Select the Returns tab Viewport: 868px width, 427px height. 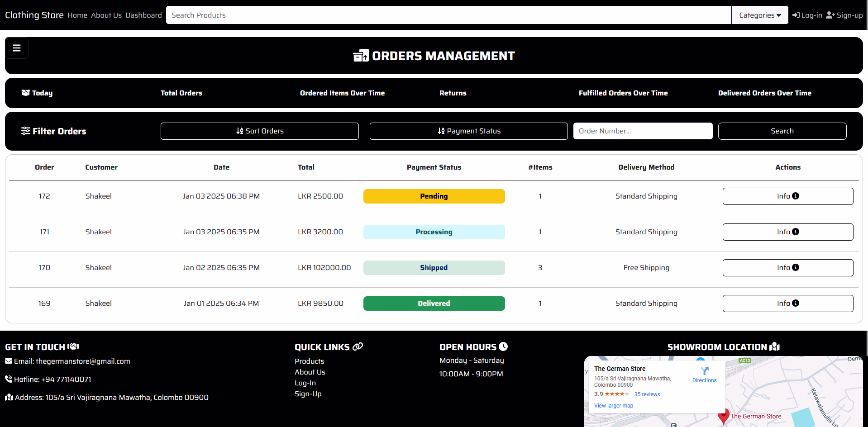[453, 93]
